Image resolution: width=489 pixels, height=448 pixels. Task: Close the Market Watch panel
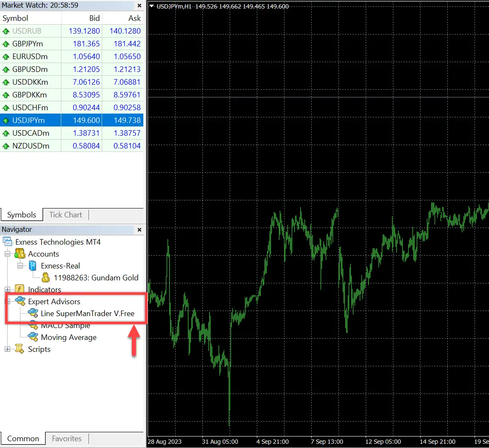[139, 6]
